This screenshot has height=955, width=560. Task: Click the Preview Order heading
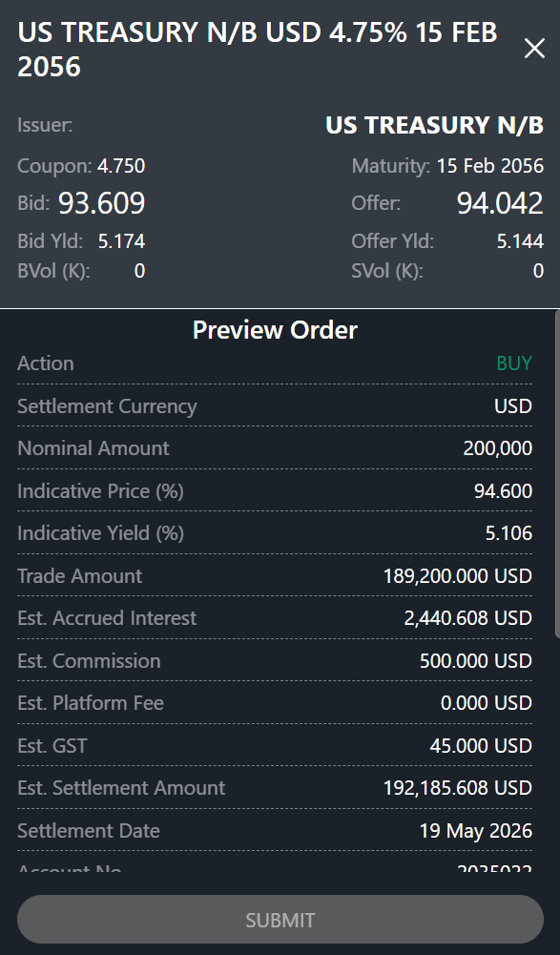[275, 329]
